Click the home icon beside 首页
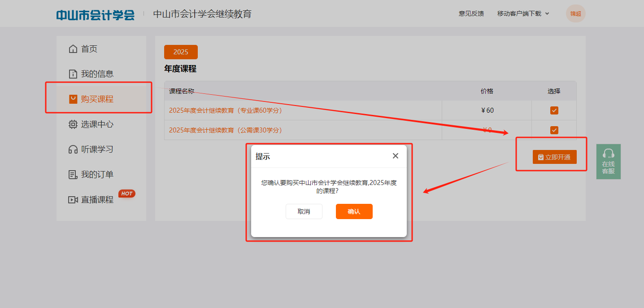 pos(73,49)
